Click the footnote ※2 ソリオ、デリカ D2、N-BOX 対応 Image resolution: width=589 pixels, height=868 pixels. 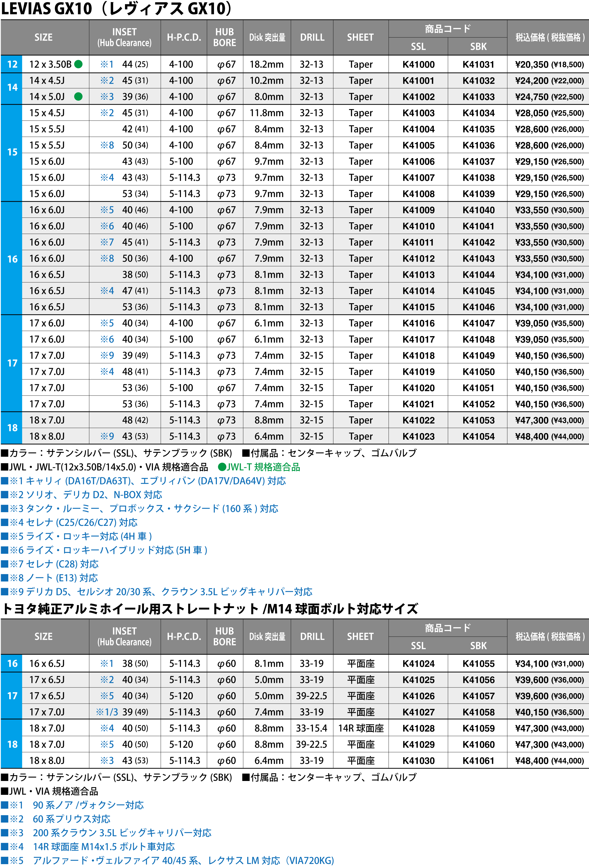(82, 494)
